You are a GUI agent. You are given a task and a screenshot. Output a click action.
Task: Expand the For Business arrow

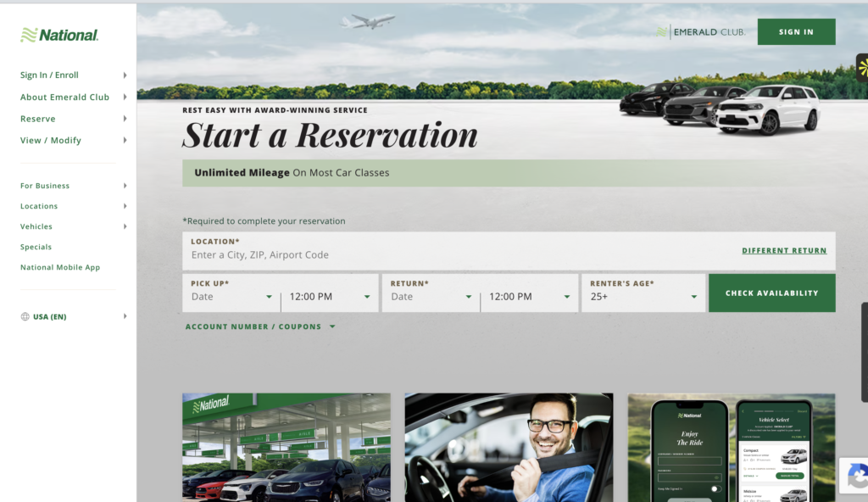(125, 186)
